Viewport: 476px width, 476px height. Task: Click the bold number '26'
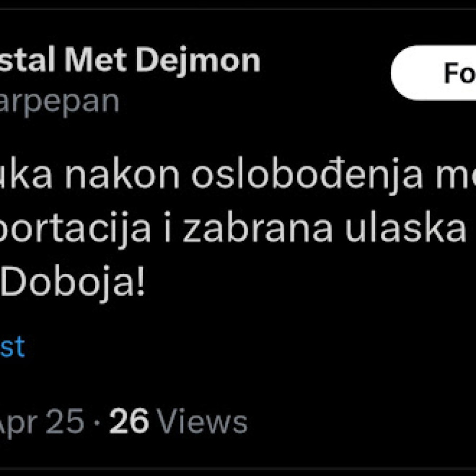click(x=129, y=422)
